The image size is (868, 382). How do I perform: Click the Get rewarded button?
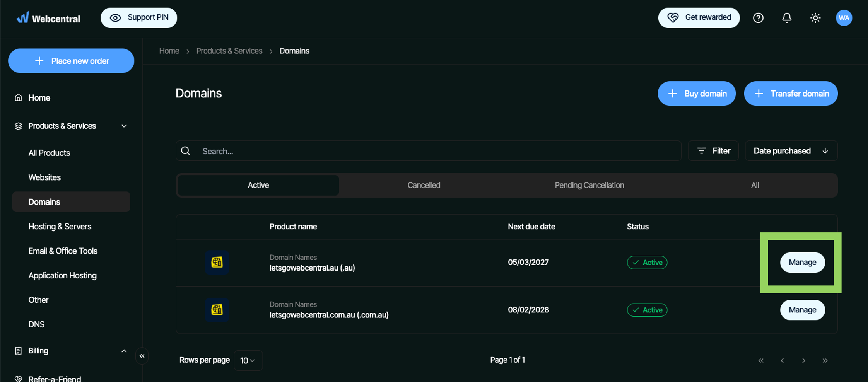[x=699, y=18]
